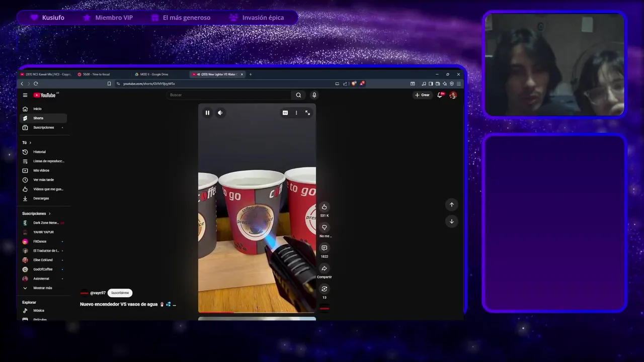The image size is (644, 362).
Task: Open Mis videos in the sidebar
Action: (43, 170)
